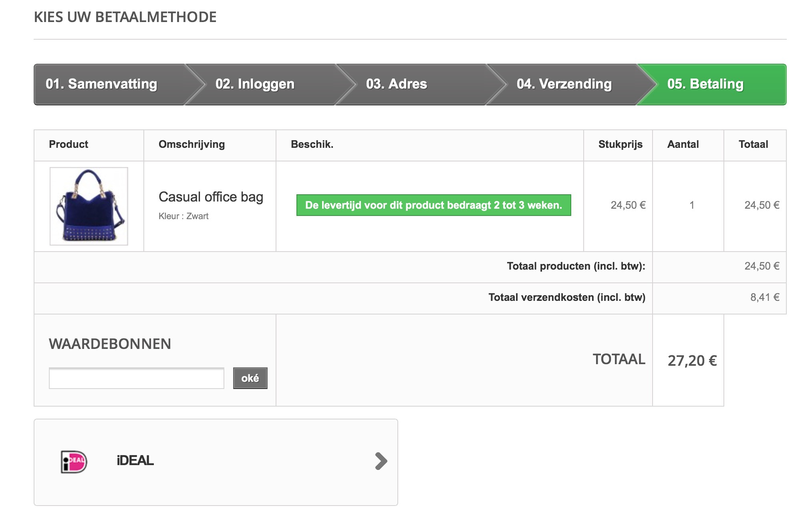Click the right chevron on iDEAL payment
This screenshot has height=528, width=812.
click(381, 461)
